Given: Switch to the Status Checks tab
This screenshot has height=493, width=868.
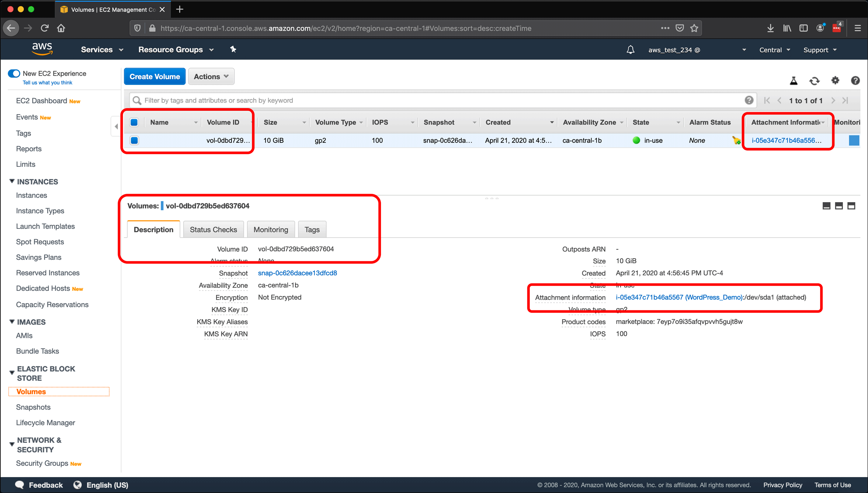Looking at the screenshot, I should [x=213, y=230].
